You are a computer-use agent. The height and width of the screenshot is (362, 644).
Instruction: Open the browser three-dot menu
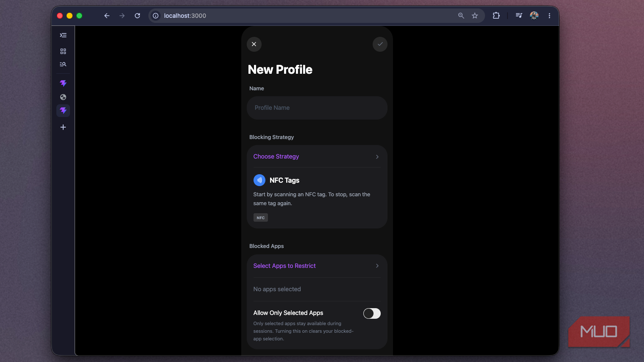coord(549,16)
